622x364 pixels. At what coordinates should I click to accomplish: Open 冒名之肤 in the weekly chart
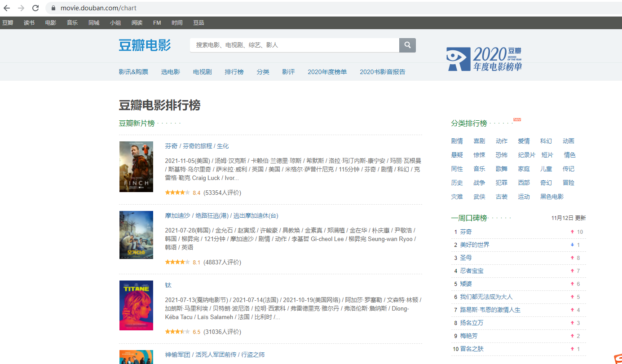pyautogui.click(x=472, y=349)
